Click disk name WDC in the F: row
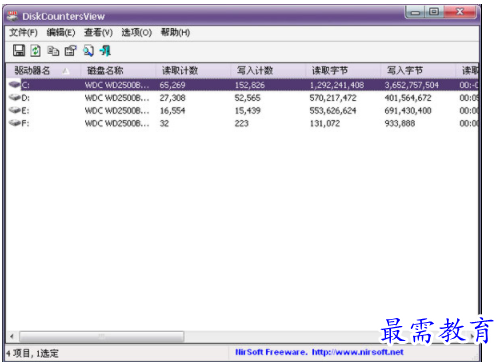 pyautogui.click(x=117, y=123)
